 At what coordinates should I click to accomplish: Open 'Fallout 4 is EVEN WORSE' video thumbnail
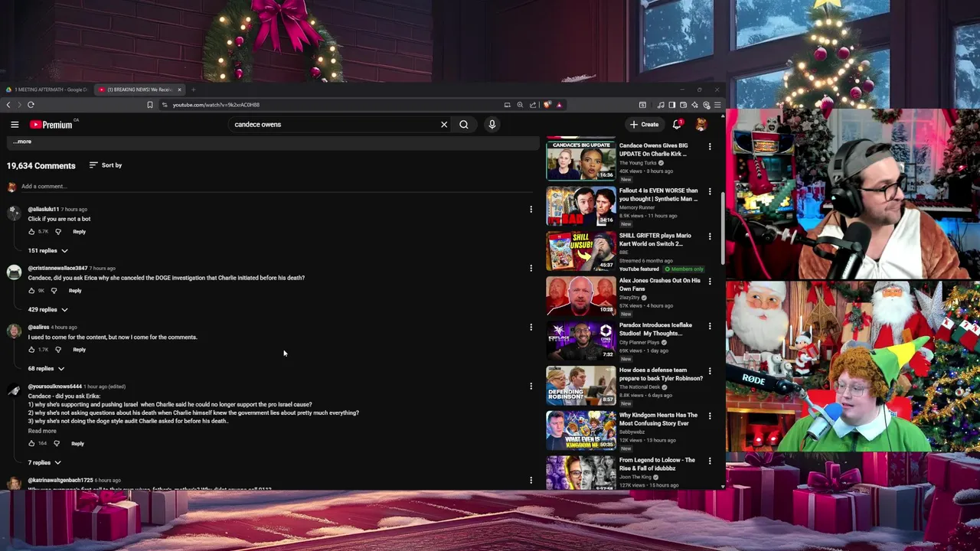(x=580, y=205)
